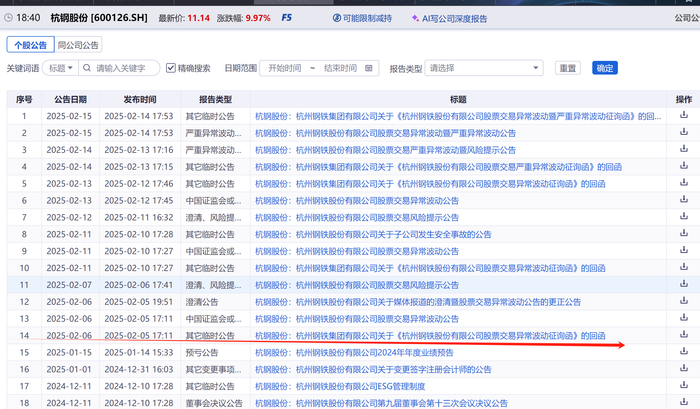
Task: Download announcement in row 3
Action: click(x=683, y=149)
